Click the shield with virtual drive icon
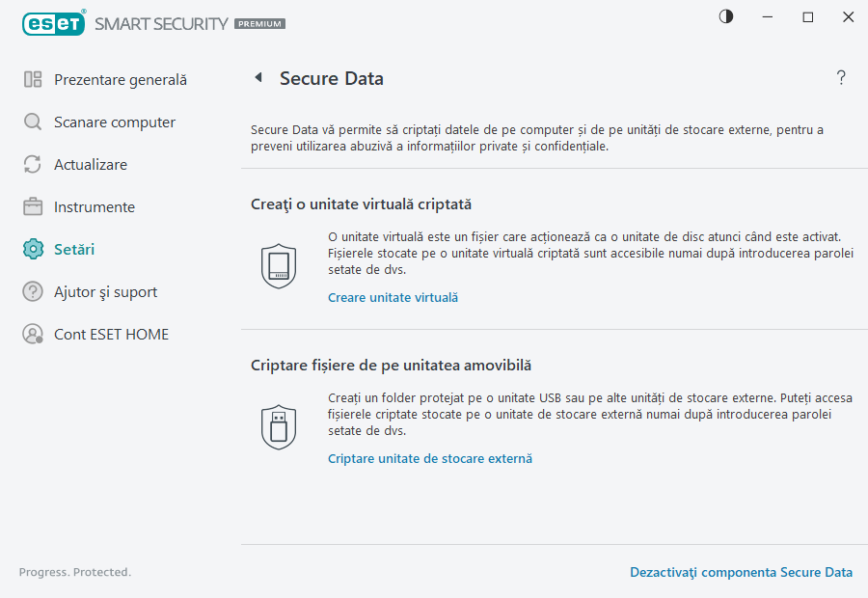This screenshot has width=868, height=598. point(279,266)
